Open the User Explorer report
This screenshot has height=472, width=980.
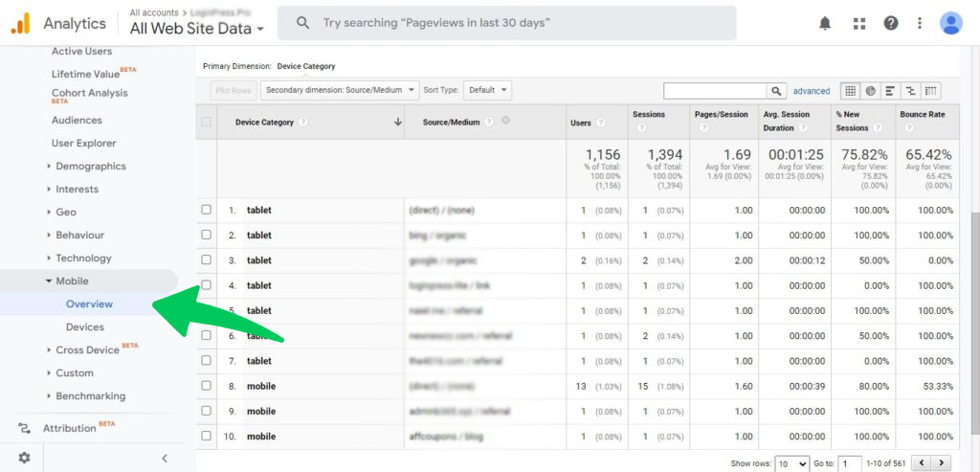point(83,143)
